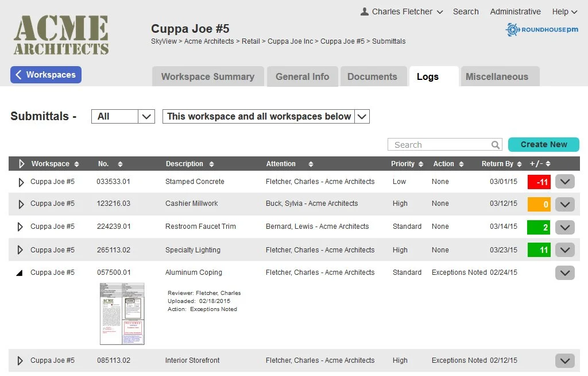Expand the Stamped Concrete row
Viewport: 588px width, 376px height.
pyautogui.click(x=21, y=182)
